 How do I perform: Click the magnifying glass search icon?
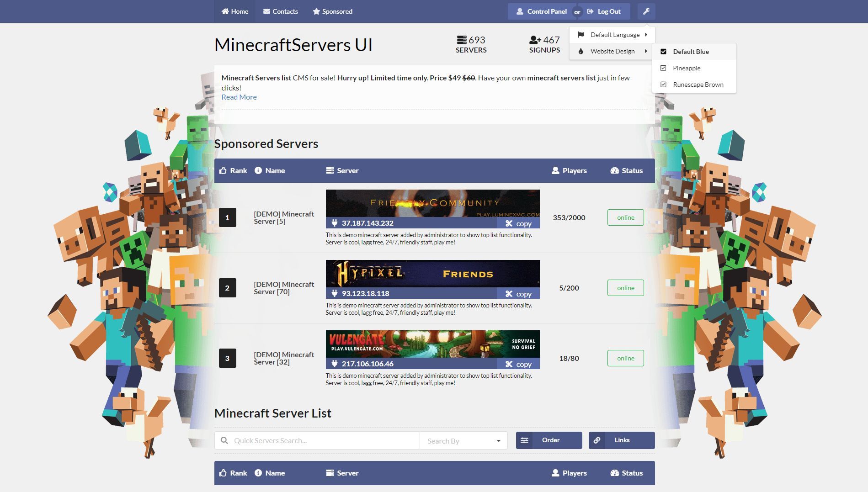(225, 440)
